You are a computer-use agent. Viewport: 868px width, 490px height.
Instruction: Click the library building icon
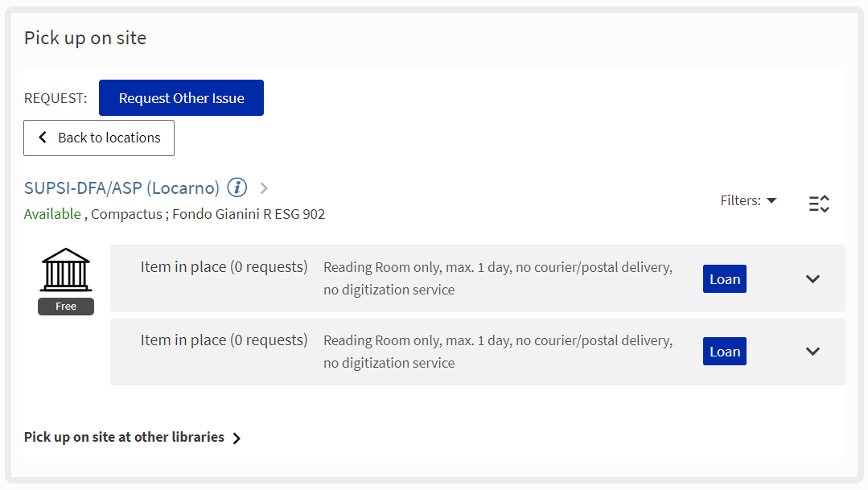pos(65,270)
